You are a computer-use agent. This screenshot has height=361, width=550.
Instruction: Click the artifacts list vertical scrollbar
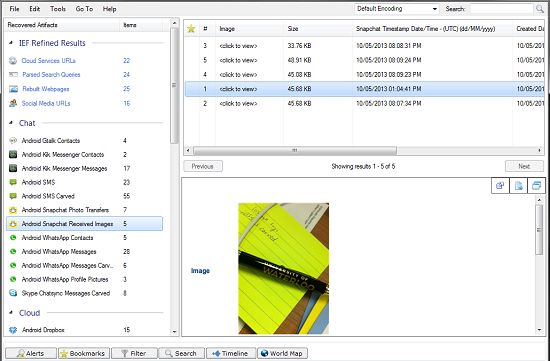tap(174, 85)
